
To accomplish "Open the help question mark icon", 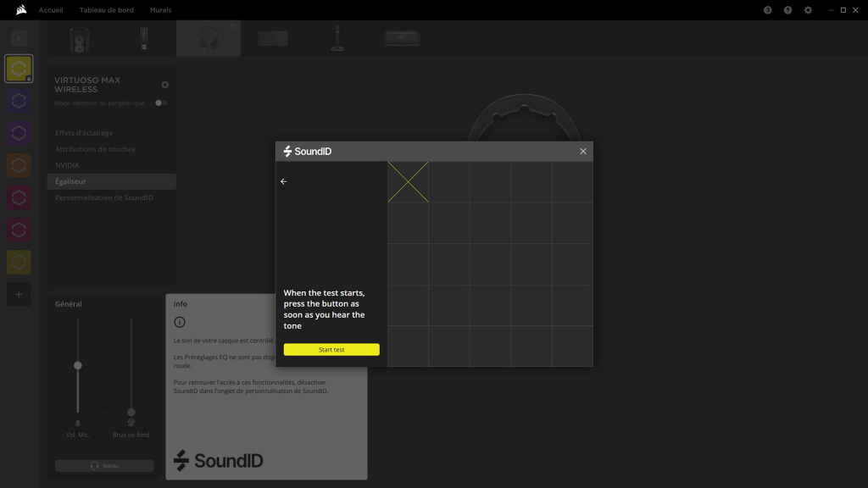I will pos(787,10).
